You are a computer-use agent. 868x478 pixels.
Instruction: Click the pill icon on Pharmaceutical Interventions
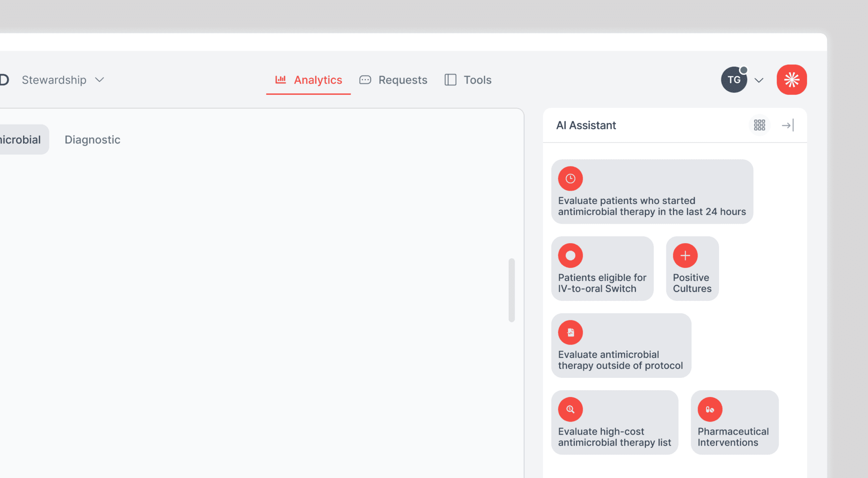(710, 409)
